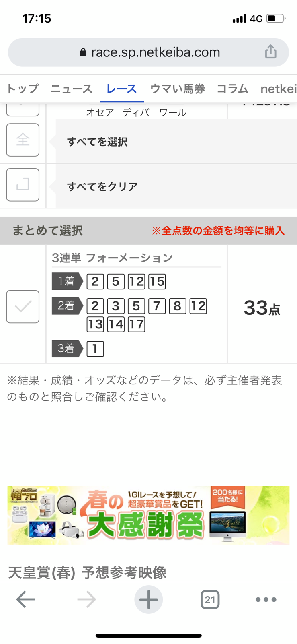297x644 pixels.
Task: Open the tab switcher showing 21
Action: click(x=210, y=599)
